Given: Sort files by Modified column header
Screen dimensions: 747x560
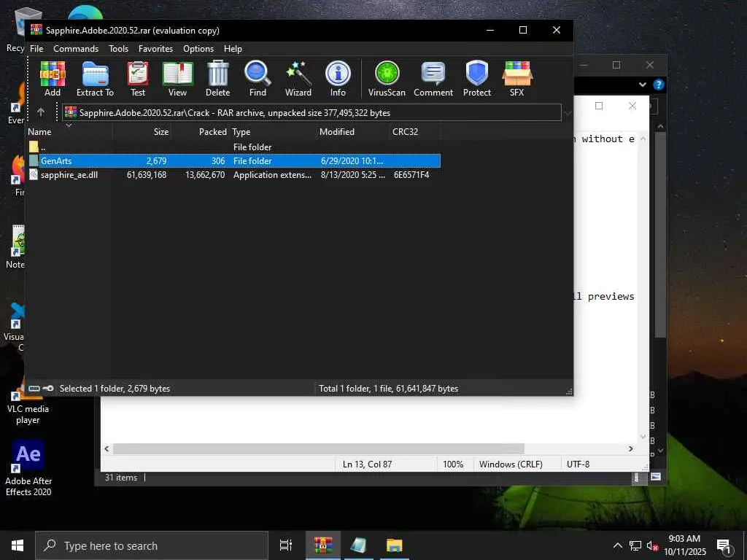Looking at the screenshot, I should tap(353, 132).
